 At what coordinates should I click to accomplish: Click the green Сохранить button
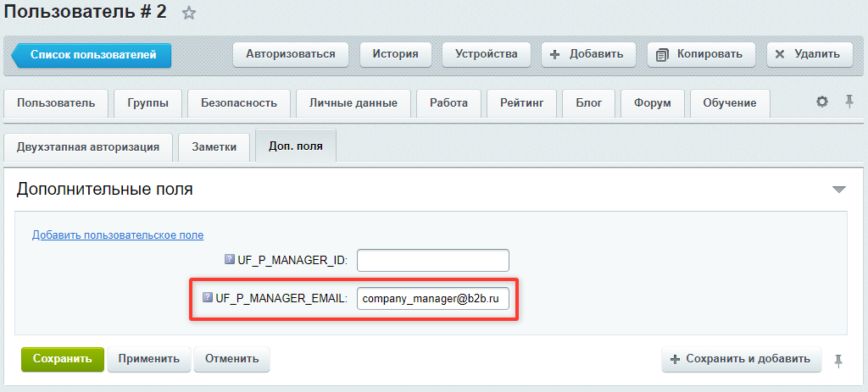(x=63, y=359)
